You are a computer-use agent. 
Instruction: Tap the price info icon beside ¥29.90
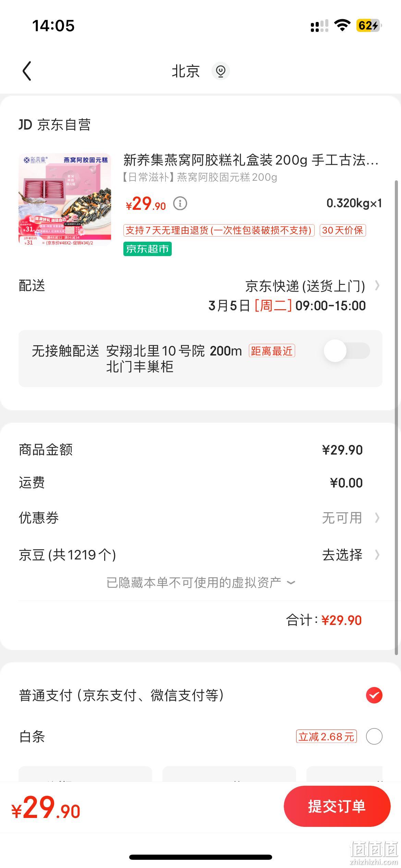[180, 204]
